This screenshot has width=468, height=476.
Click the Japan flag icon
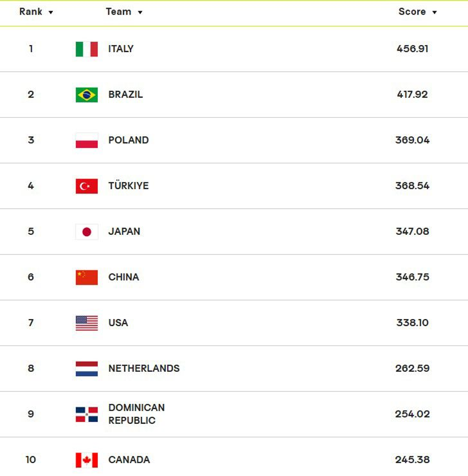(x=87, y=232)
